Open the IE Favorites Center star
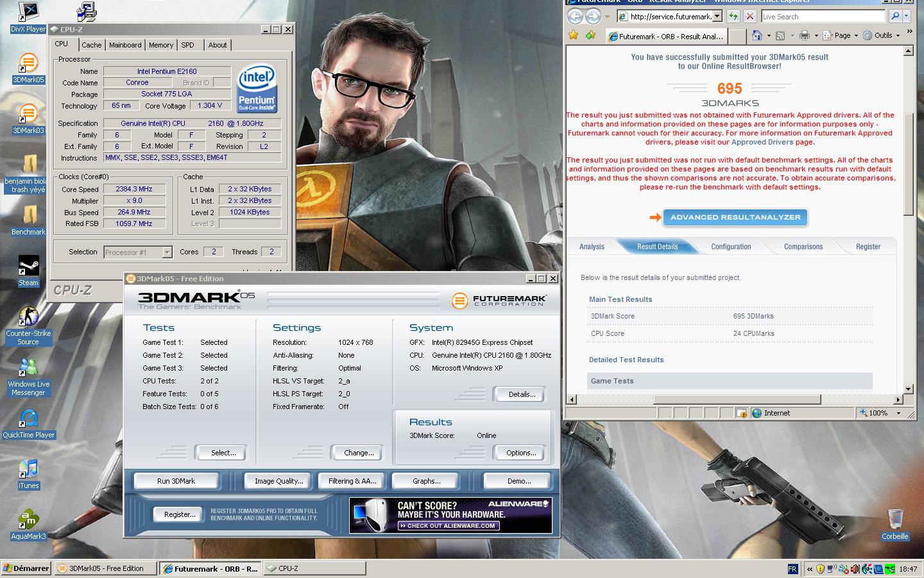924x578 pixels. click(x=574, y=35)
